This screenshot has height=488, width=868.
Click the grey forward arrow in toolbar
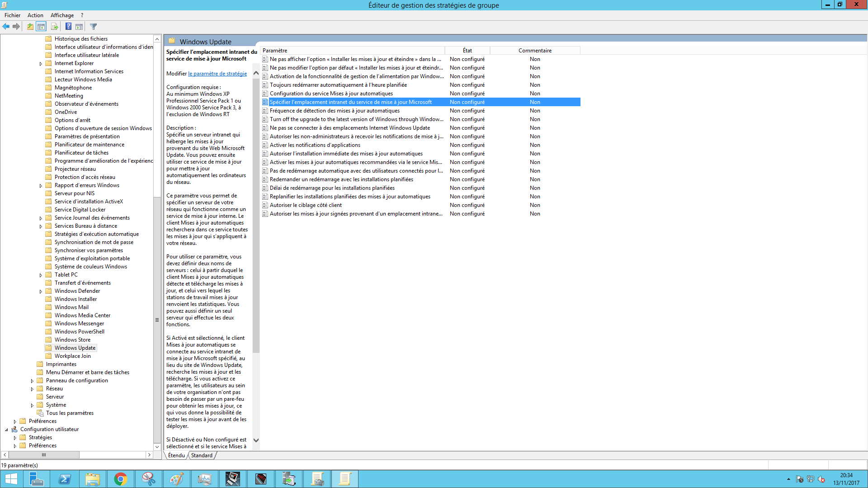tap(16, 27)
